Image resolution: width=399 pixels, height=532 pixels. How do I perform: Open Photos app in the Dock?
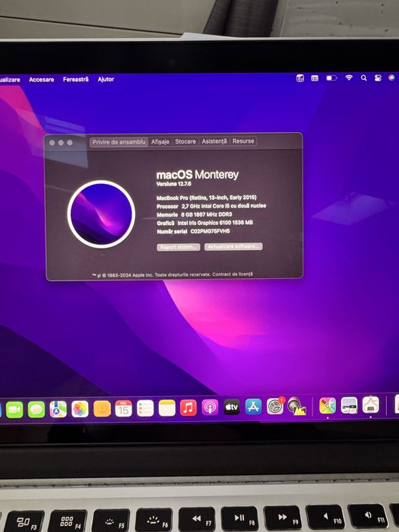click(80, 409)
